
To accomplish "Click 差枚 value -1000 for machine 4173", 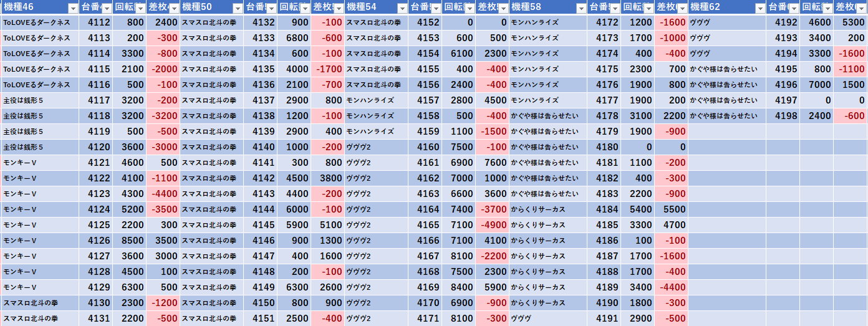I will [672, 38].
